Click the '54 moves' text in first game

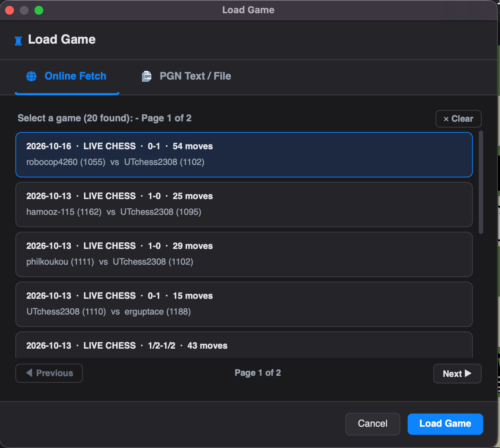tap(193, 146)
